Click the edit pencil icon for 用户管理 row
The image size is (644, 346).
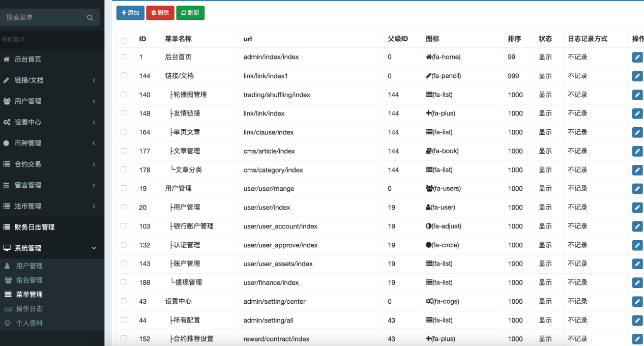point(637,188)
